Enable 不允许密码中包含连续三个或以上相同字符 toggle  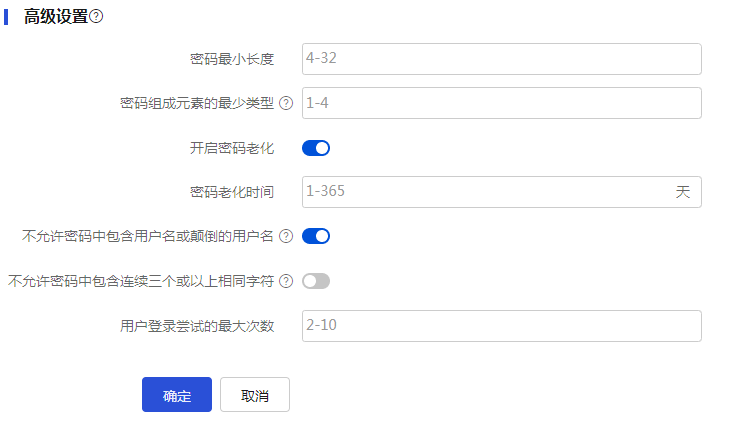(316, 281)
